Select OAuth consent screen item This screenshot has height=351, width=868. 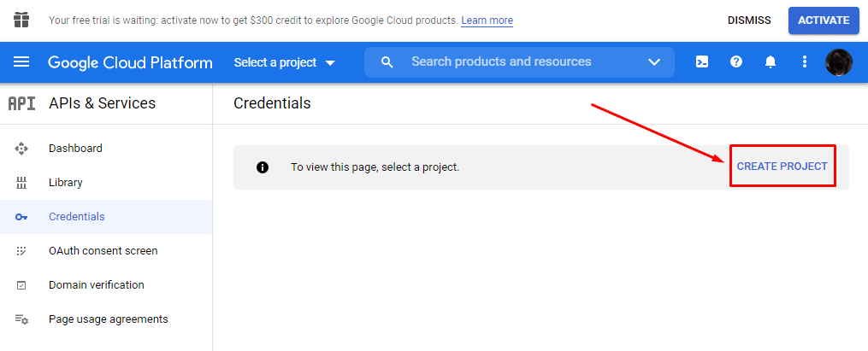103,251
